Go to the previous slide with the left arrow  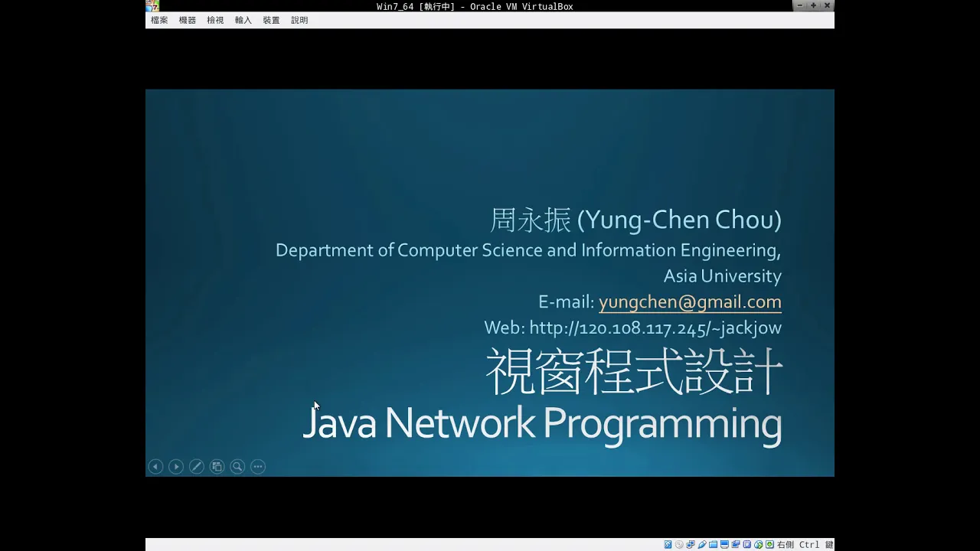pos(155,466)
